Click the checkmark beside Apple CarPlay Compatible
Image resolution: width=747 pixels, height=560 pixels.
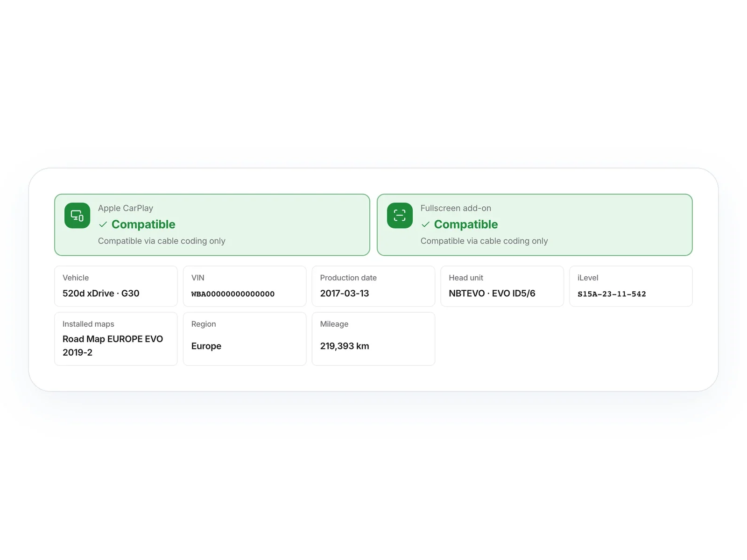tap(103, 224)
